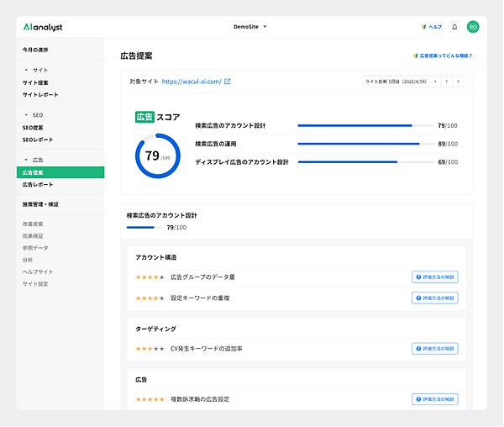Collapse the SEO section in sidebar
Viewport: 504px width, 427px height.
click(26, 114)
